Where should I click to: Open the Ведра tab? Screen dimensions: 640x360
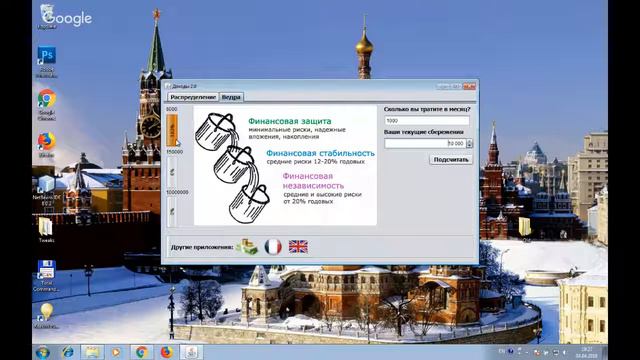coord(231,97)
